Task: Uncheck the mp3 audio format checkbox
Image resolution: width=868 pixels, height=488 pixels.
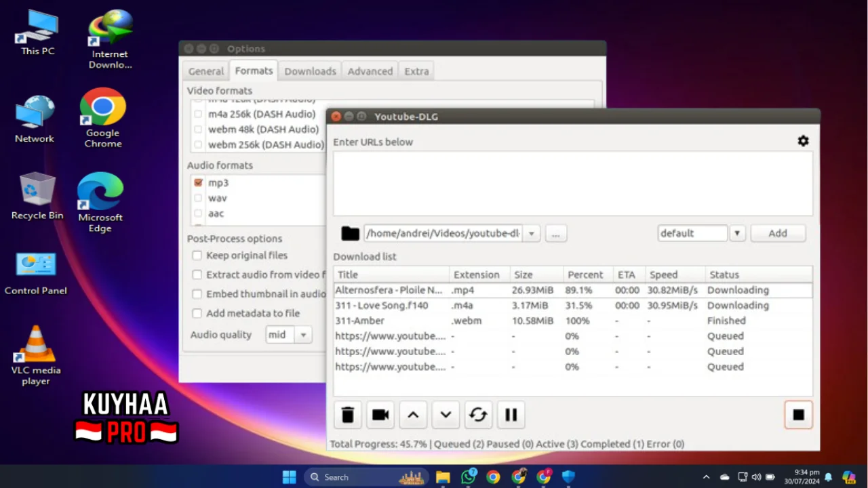Action: point(198,183)
